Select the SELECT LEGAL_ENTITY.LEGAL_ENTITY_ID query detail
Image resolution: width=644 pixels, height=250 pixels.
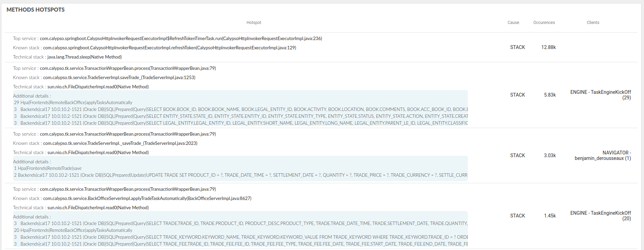pos(241,123)
